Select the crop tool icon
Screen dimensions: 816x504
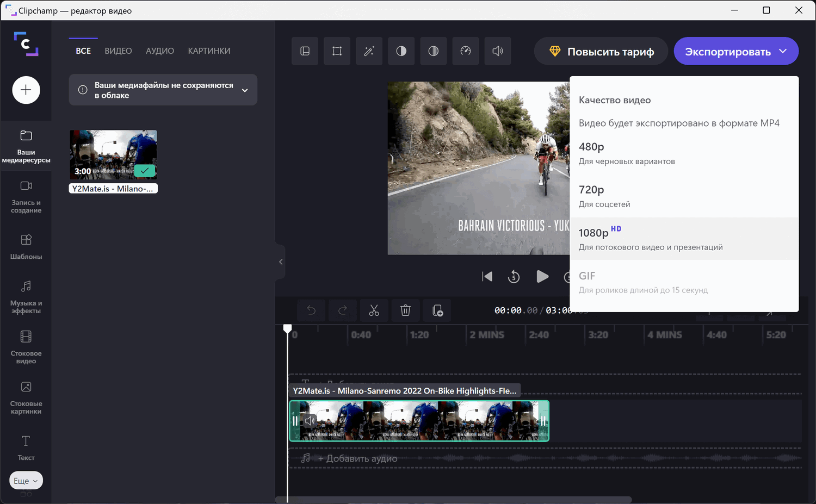(337, 51)
